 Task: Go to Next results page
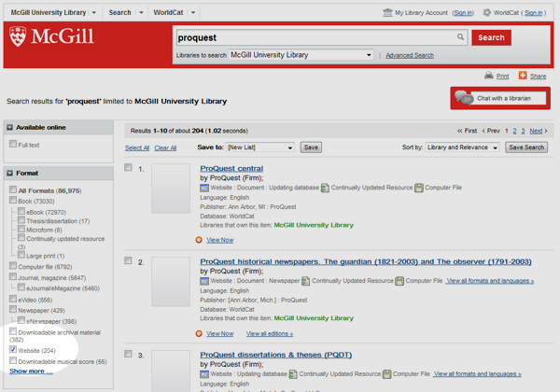click(536, 131)
